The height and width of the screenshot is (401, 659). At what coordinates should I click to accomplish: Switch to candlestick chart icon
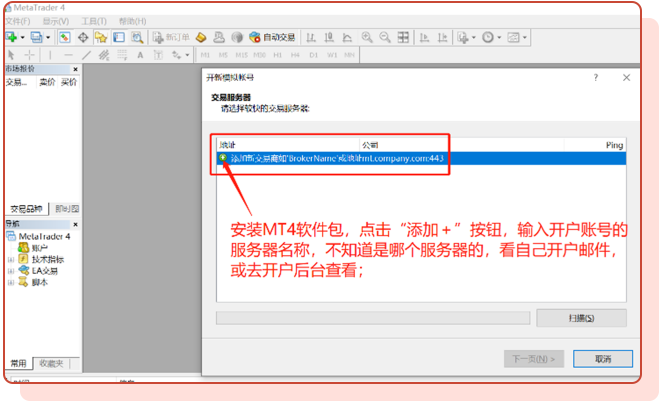(329, 37)
